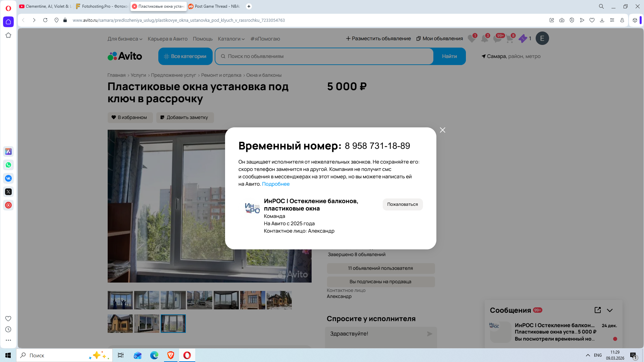Viewport: 644px width, 362px height.
Task: Click the Brave browser taskbar icon
Action: coord(171,355)
